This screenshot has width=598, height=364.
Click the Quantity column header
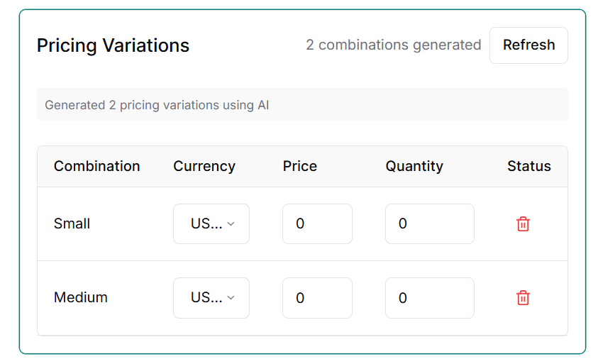point(414,167)
